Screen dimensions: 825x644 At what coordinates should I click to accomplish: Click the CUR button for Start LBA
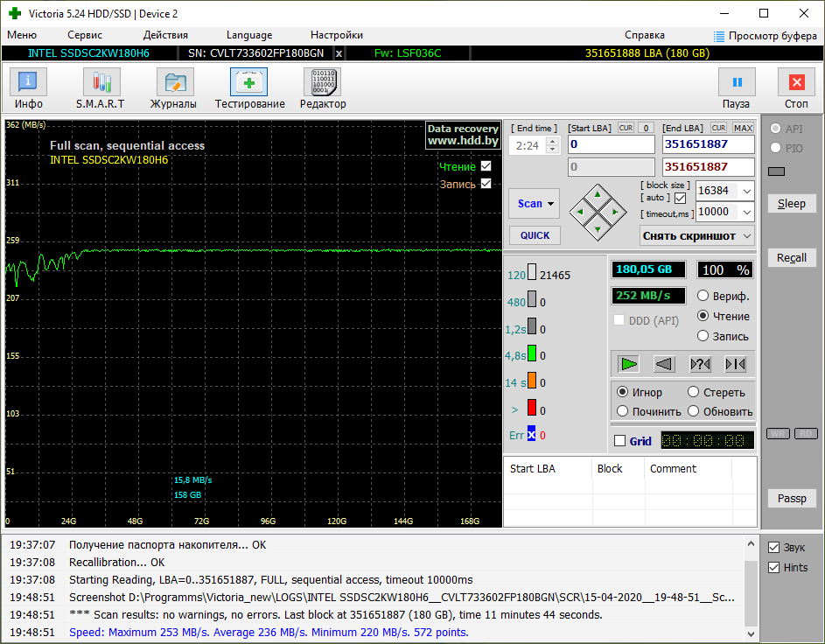point(626,128)
